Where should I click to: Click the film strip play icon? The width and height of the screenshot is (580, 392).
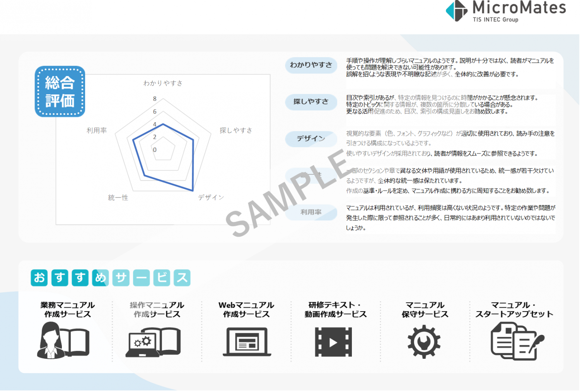point(333,342)
